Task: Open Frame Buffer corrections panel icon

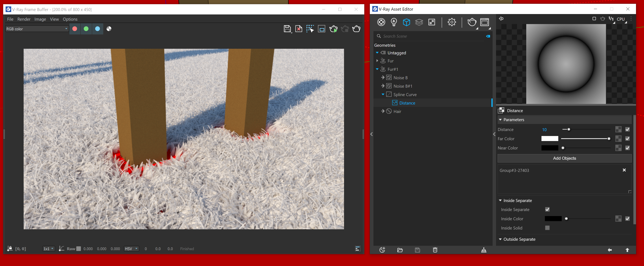Action: click(358, 249)
